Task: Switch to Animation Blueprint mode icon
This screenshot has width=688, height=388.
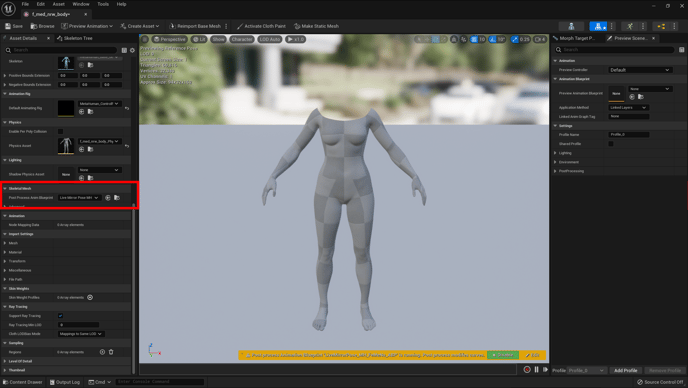Action: 661,26
